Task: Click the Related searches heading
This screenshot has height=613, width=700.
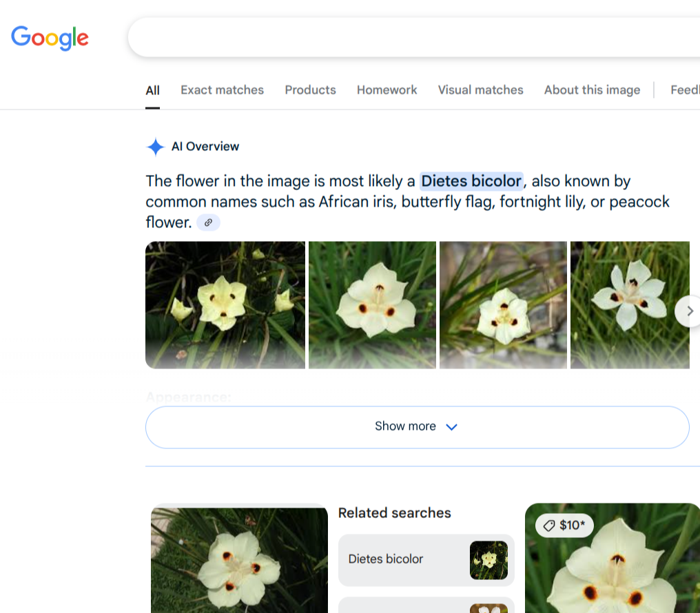Action: pyautogui.click(x=395, y=513)
